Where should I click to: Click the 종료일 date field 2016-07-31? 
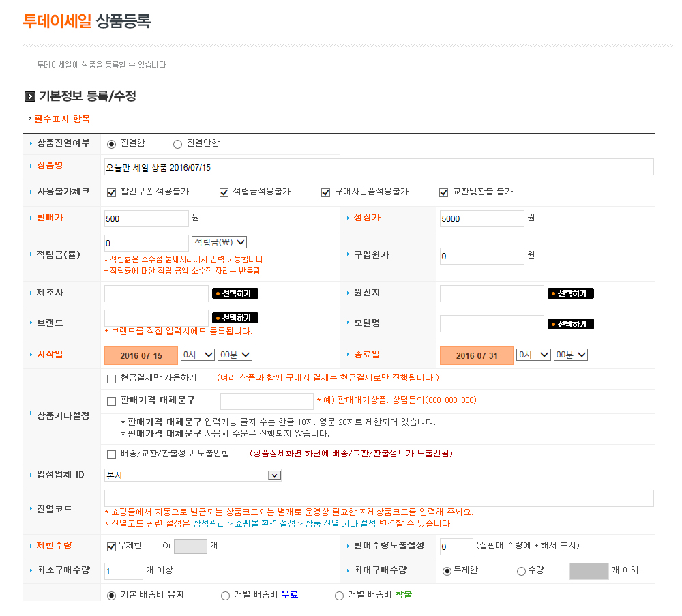pyautogui.click(x=476, y=355)
